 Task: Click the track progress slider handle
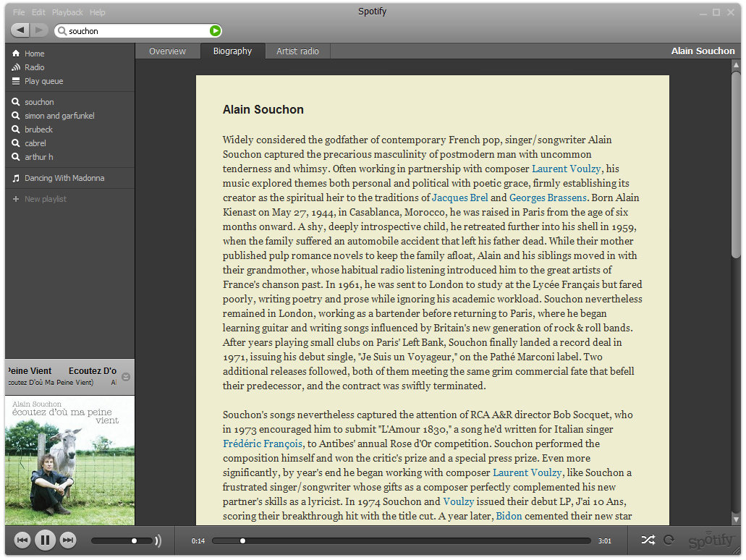242,540
